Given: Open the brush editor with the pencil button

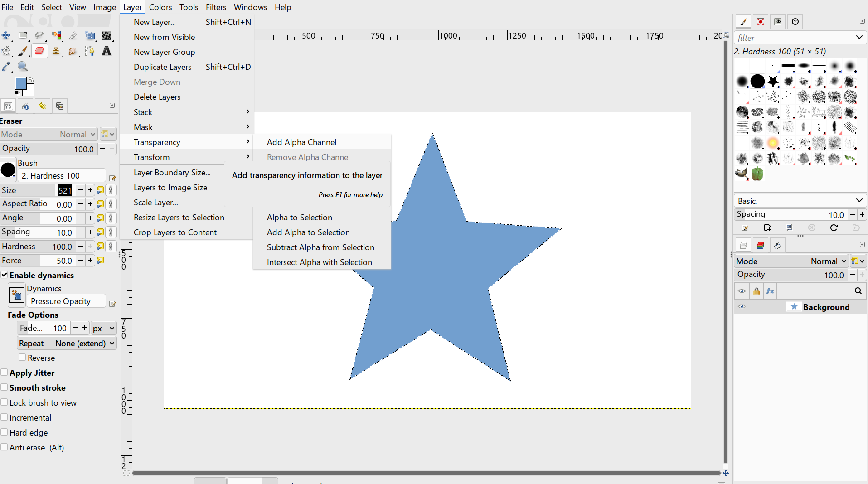Looking at the screenshot, I should [745, 228].
